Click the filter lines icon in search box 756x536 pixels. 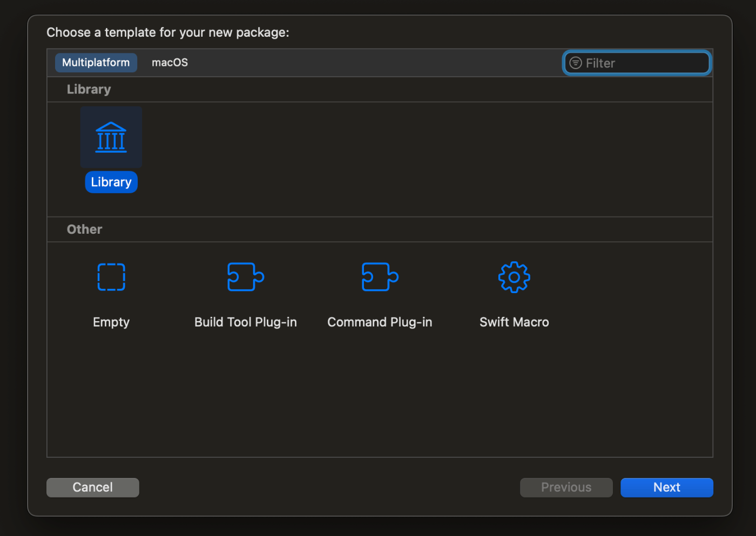[x=576, y=63]
